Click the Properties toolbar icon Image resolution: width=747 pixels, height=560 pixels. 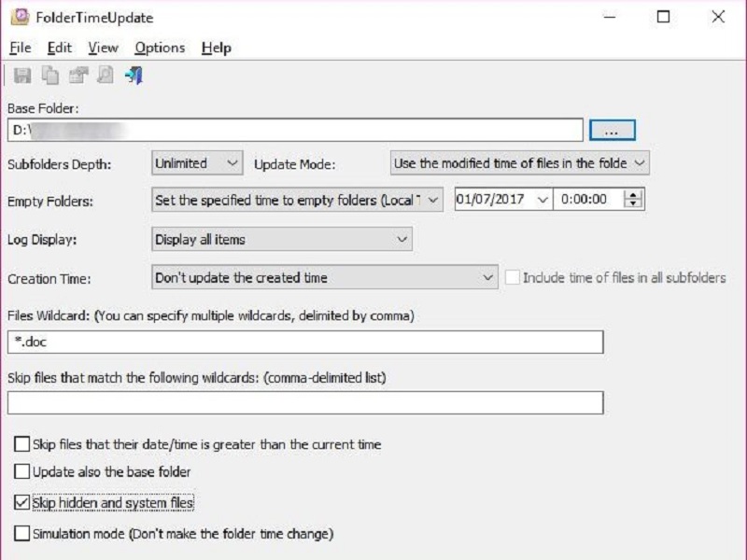(x=78, y=76)
